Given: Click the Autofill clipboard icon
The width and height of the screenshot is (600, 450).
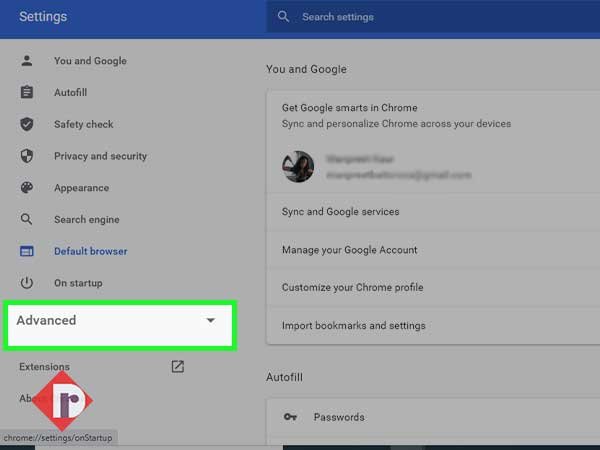Looking at the screenshot, I should pyautogui.click(x=27, y=92).
